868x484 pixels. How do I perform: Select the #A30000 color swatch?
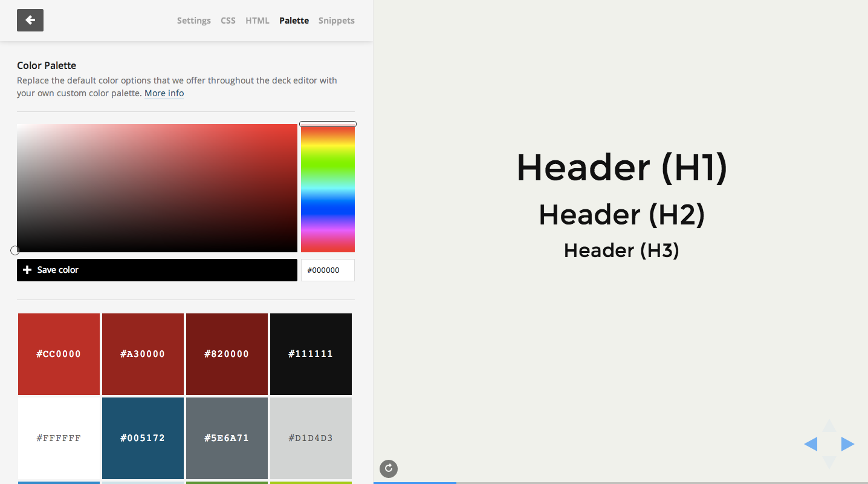pyautogui.click(x=143, y=354)
